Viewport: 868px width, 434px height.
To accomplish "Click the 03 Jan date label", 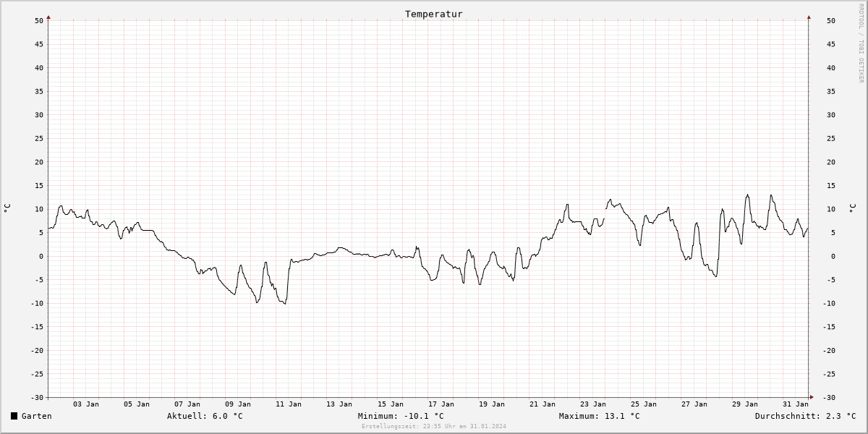I will pyautogui.click(x=86, y=404).
